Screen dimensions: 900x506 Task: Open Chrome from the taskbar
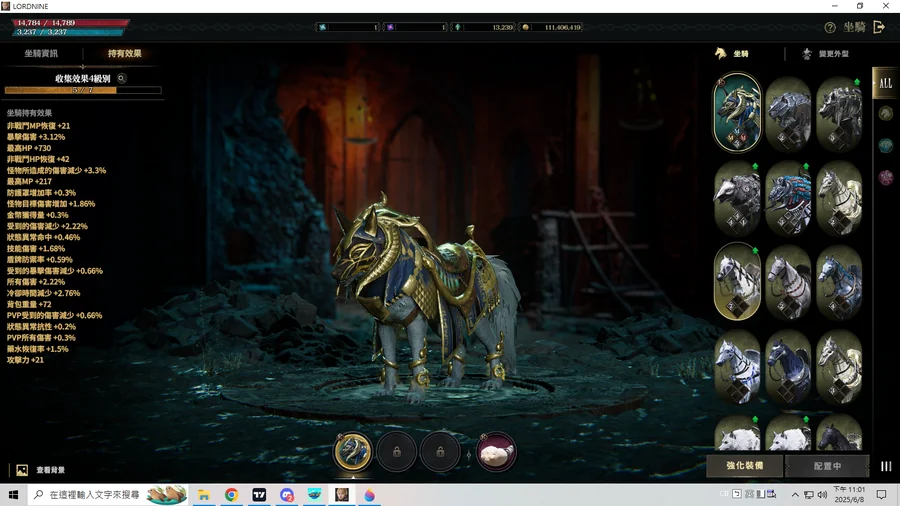[231, 495]
